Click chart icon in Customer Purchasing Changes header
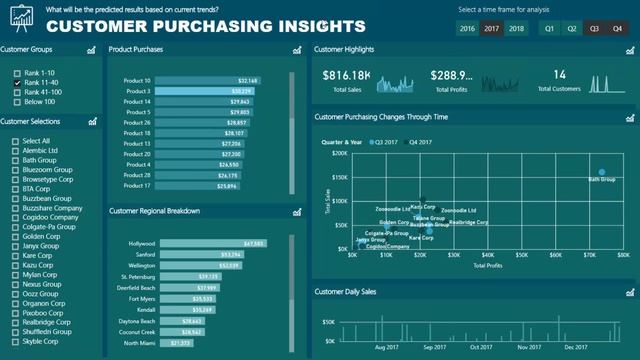Image resolution: width=640 pixels, height=360 pixels. click(630, 118)
